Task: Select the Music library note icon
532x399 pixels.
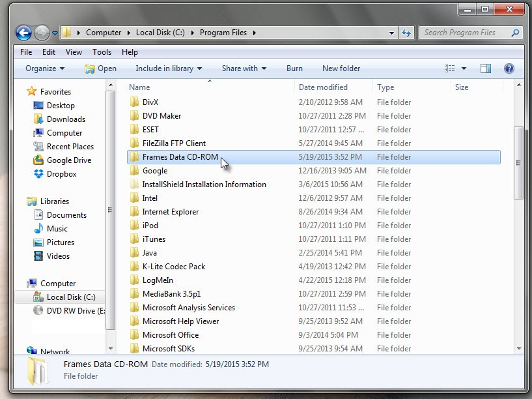Action: tap(38, 228)
